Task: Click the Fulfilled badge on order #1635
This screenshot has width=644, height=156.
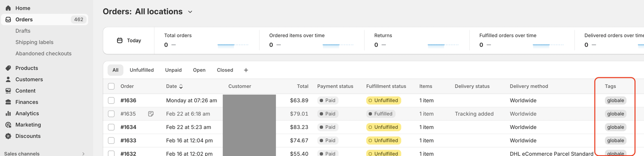Action: click(381, 114)
